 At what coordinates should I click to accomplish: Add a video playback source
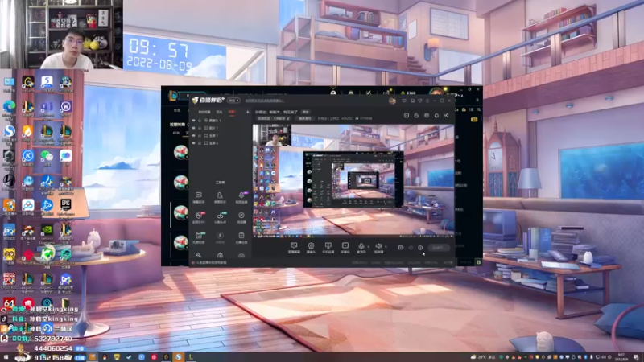(345, 248)
